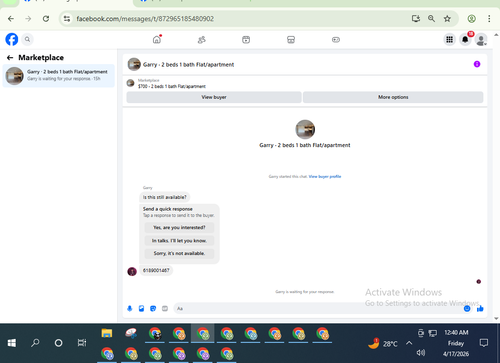
Task: Click the address bar URL
Action: pos(145,19)
